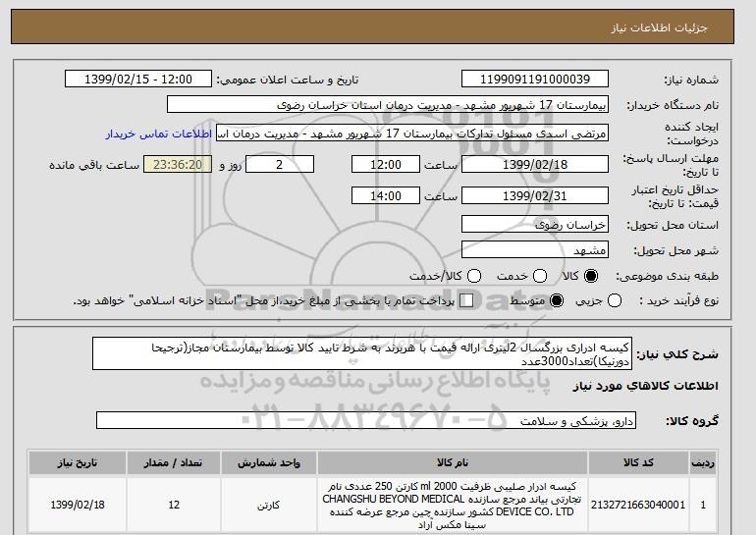Click the buyer organization name field
Viewport: 756px width, 535px height.
coord(388,105)
